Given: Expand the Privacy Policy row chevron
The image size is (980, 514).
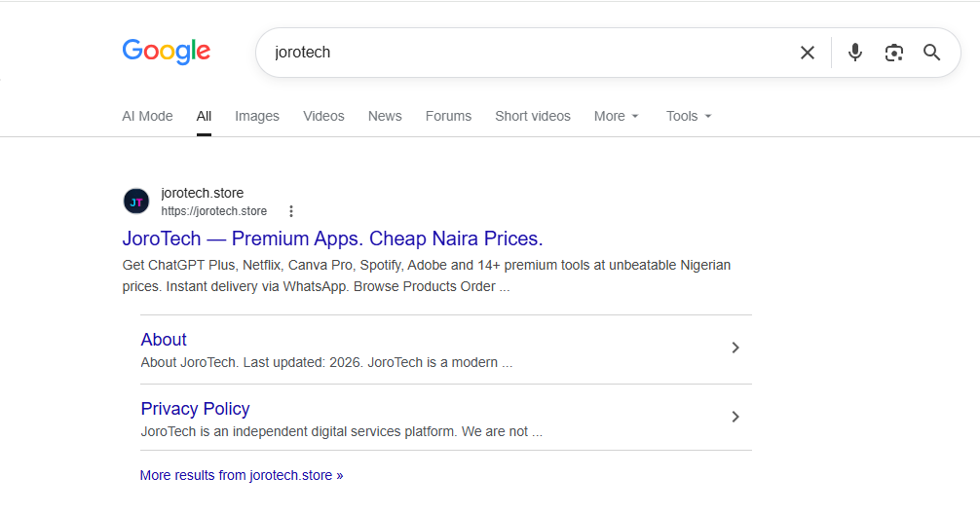Looking at the screenshot, I should click(x=735, y=417).
